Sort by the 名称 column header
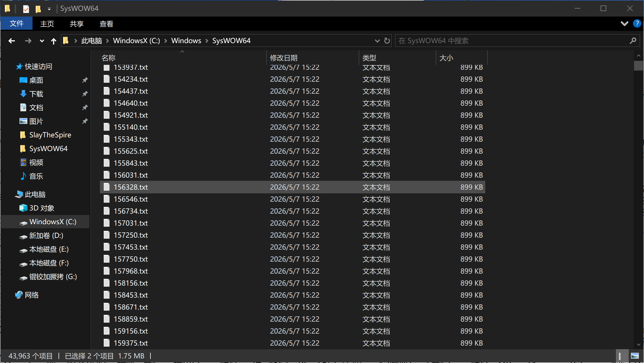The image size is (644, 363). [x=183, y=58]
